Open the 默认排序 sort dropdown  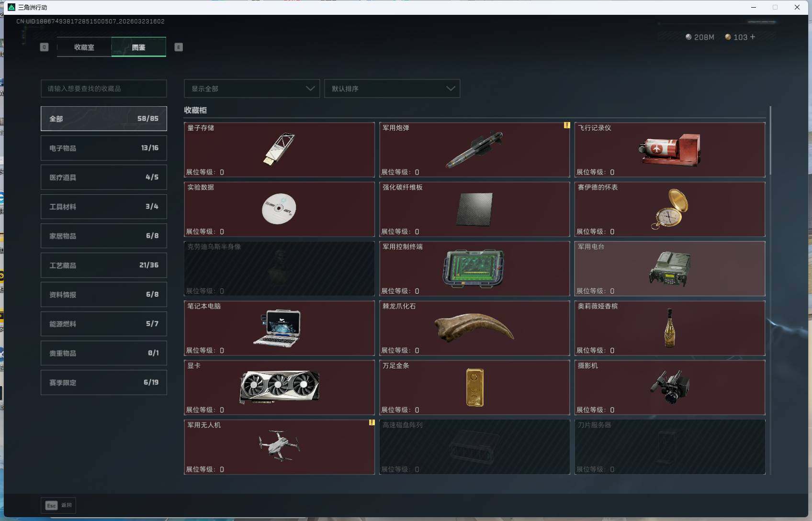coord(392,89)
